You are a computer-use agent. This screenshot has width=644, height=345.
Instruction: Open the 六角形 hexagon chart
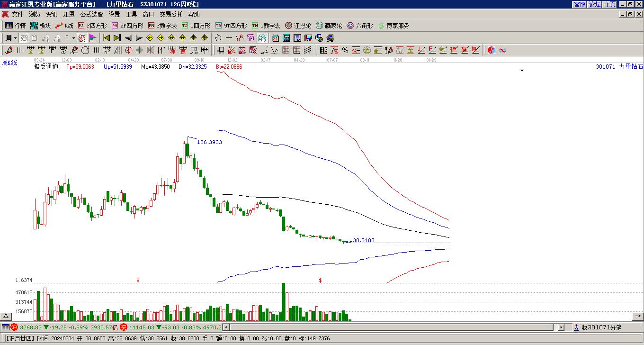coord(360,26)
